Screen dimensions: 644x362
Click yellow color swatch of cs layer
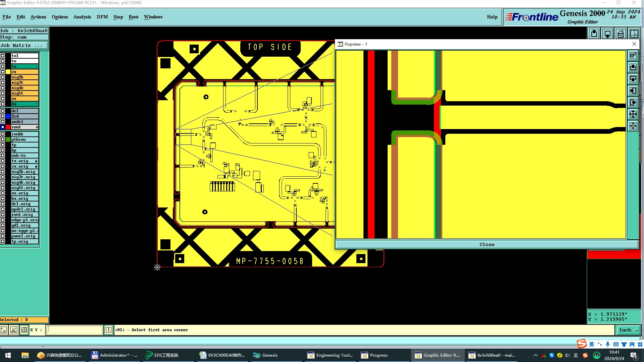(8, 72)
